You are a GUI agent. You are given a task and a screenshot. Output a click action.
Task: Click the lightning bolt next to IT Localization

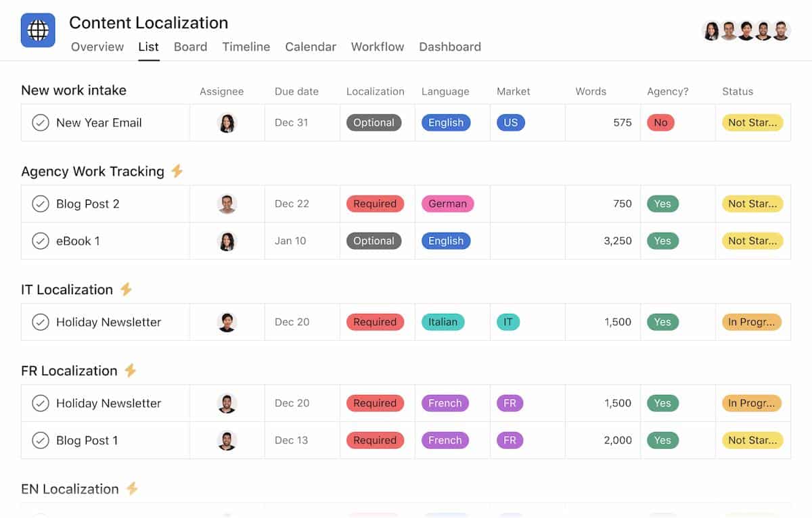click(126, 289)
